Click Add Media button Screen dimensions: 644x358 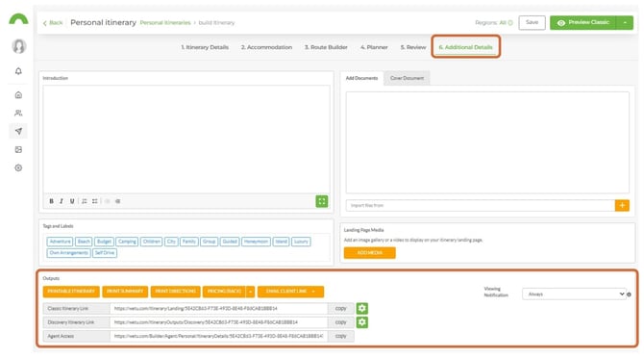tap(370, 253)
